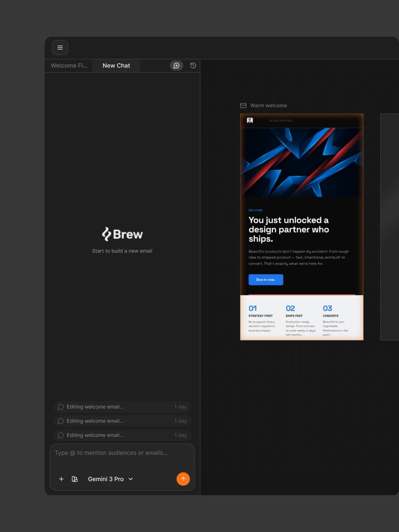Click the WELCOME label in email preview
This screenshot has width=399, height=532.
click(x=255, y=210)
